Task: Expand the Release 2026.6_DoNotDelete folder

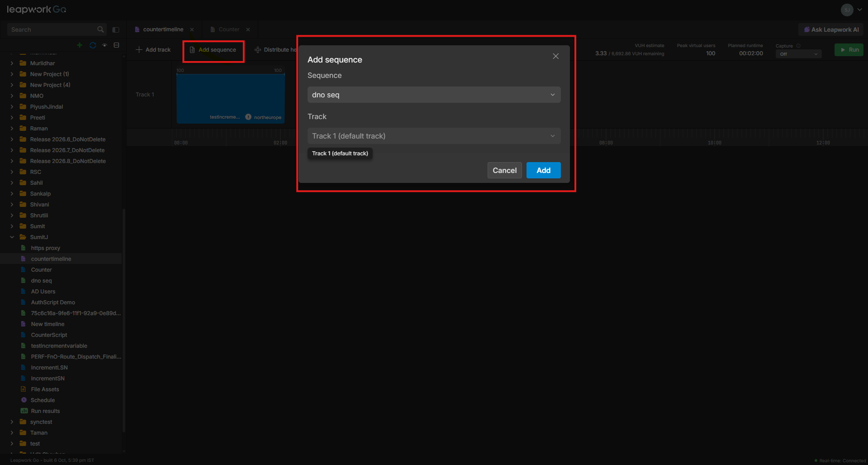Action: pyautogui.click(x=12, y=139)
